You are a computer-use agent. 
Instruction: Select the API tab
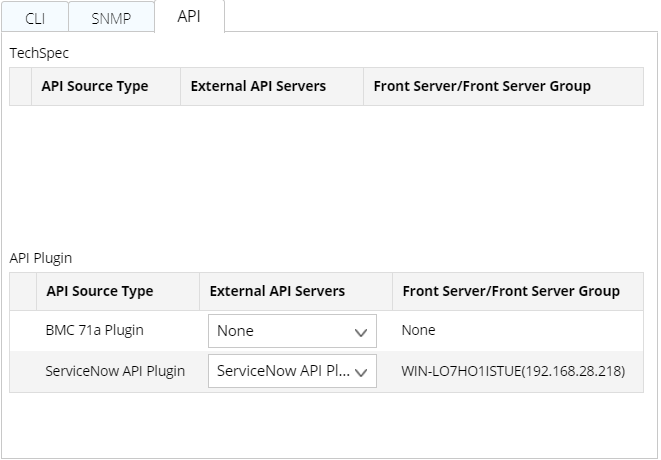pos(189,16)
